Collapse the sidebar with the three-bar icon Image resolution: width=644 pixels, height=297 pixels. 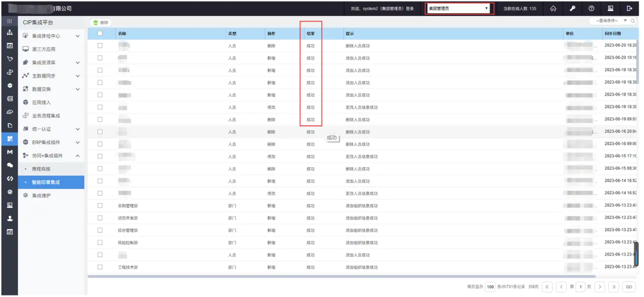pyautogui.click(x=10, y=21)
